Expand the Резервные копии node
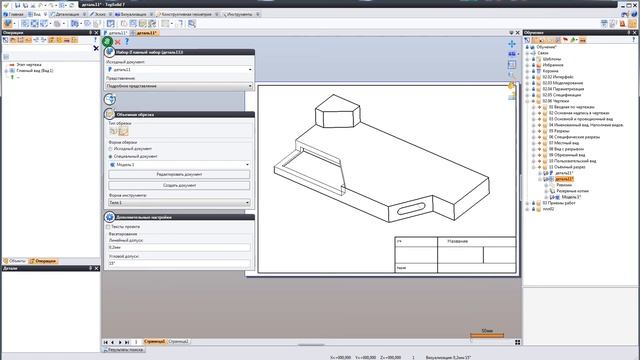 click(546, 191)
